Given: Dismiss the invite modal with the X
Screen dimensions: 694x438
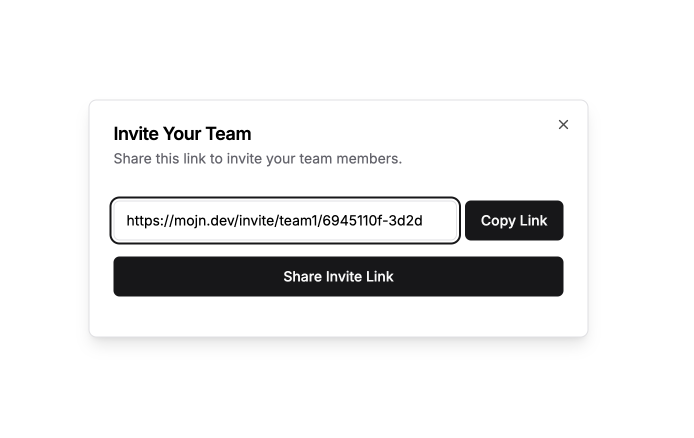Looking at the screenshot, I should click(563, 125).
